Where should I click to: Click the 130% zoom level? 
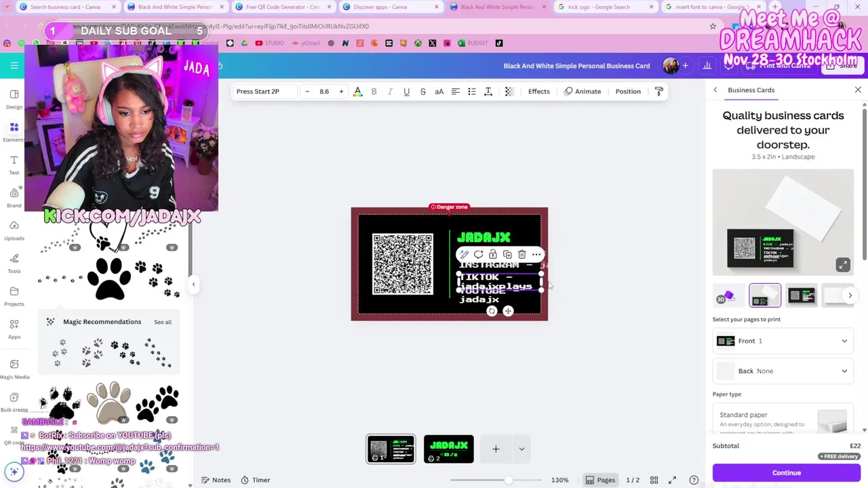[559, 480]
